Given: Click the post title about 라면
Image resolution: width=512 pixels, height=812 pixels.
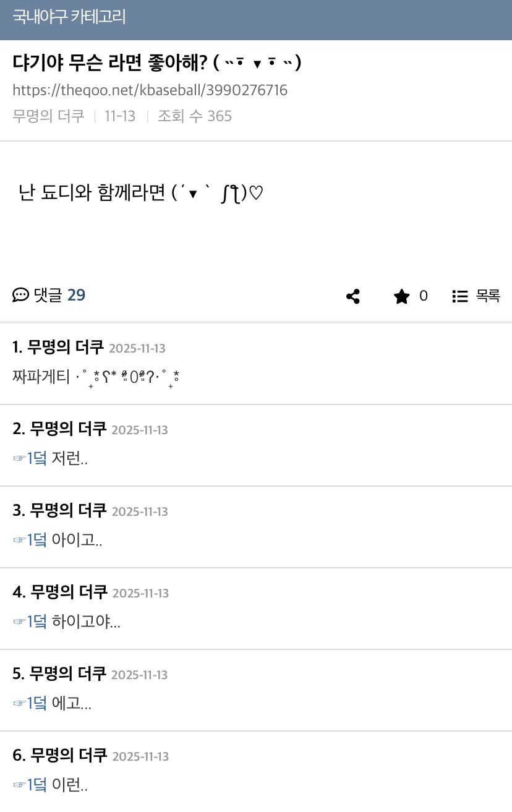Looking at the screenshot, I should tap(156, 62).
